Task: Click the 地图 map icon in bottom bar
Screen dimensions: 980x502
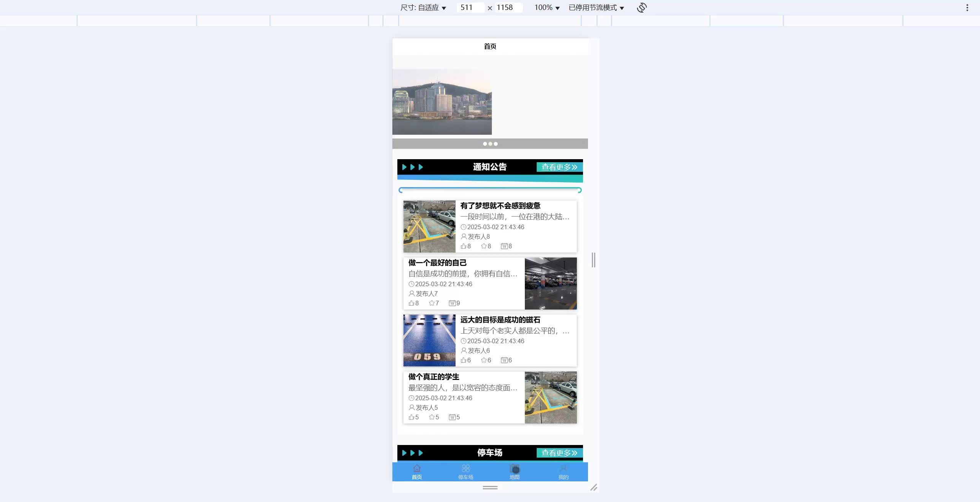Action: click(514, 469)
